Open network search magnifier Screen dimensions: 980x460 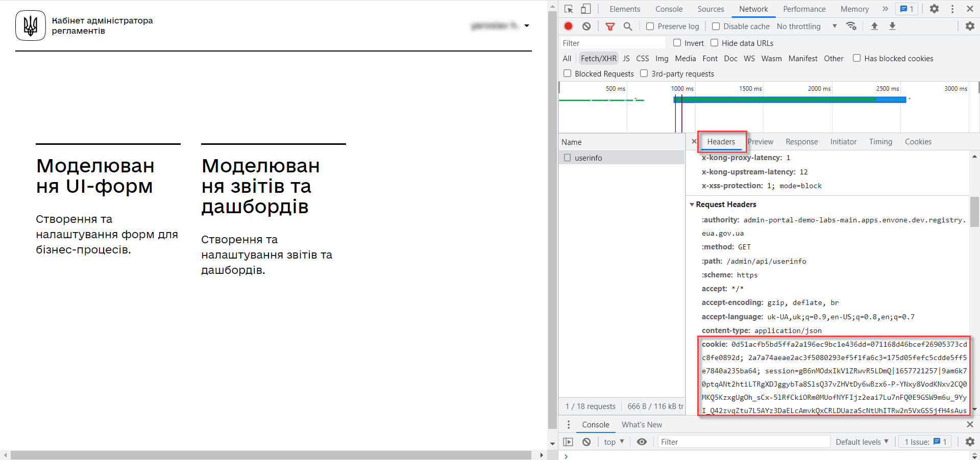628,26
